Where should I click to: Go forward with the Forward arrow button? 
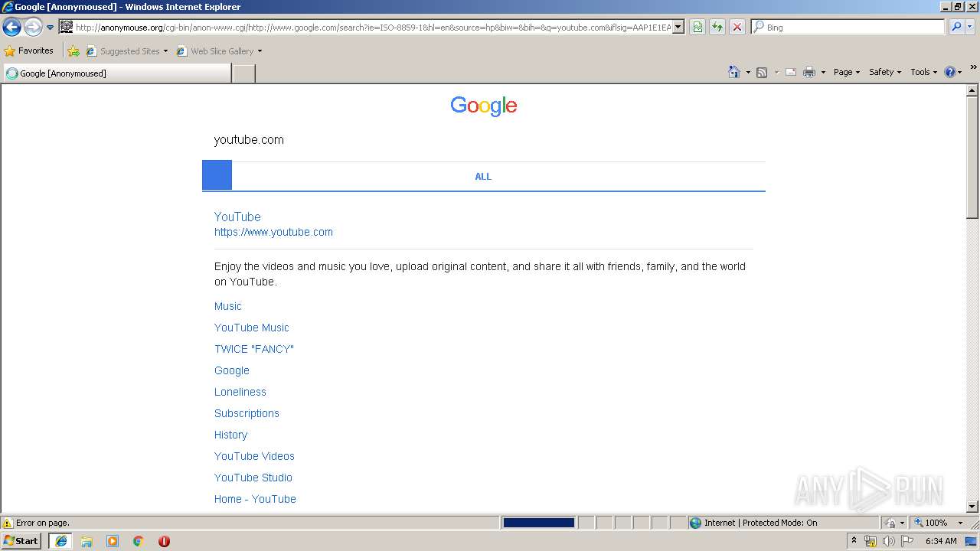click(x=33, y=28)
